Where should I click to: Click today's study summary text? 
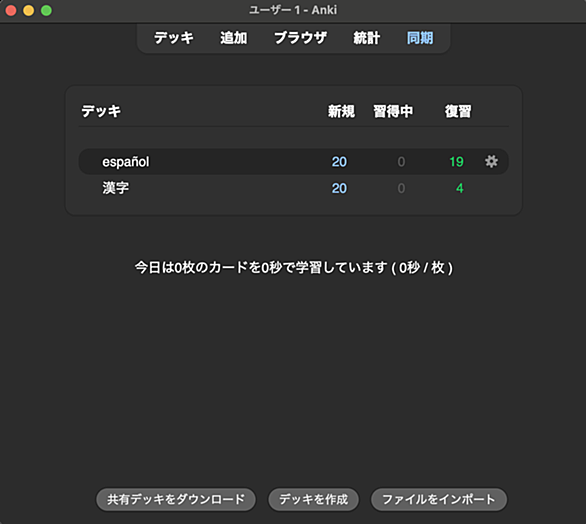click(x=294, y=268)
